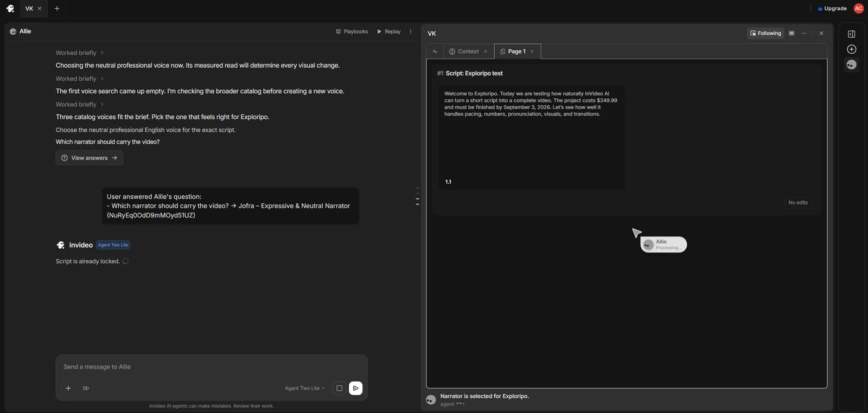Click 'Script is already locked.' message
The width and height of the screenshot is (868, 413).
[88, 261]
